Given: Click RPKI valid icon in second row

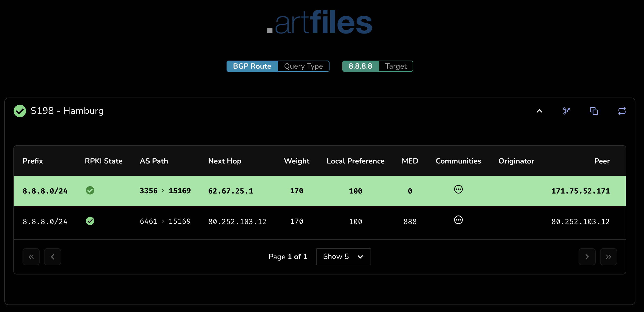Looking at the screenshot, I should click(x=90, y=221).
